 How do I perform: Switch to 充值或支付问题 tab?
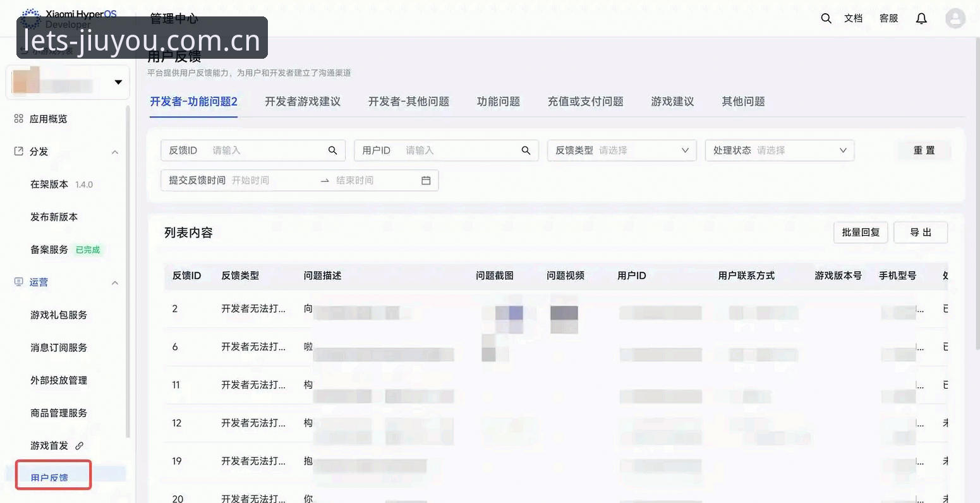point(586,102)
